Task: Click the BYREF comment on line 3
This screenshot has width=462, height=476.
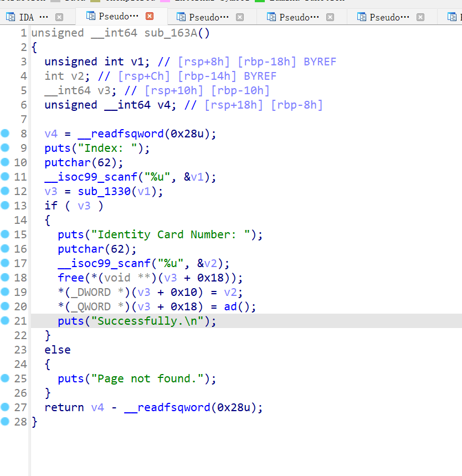Action: coord(320,62)
